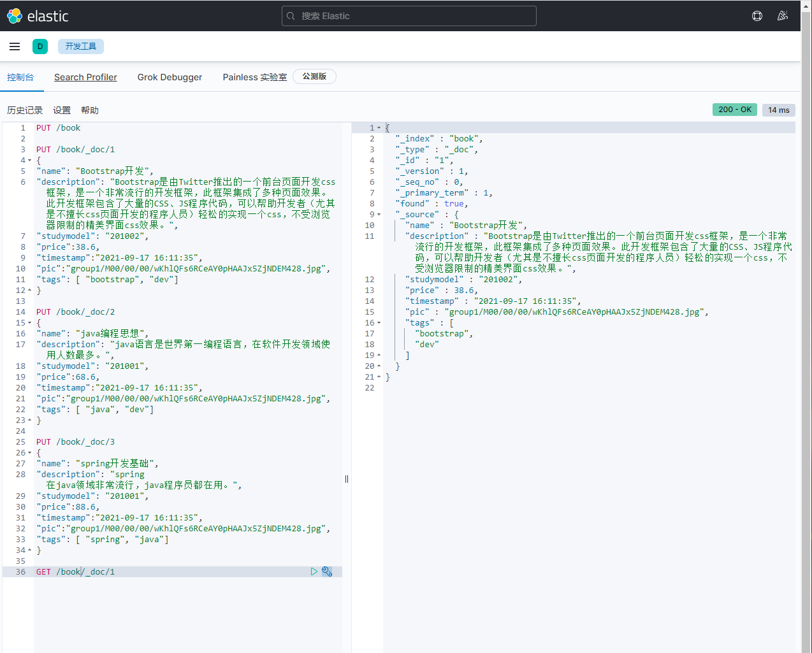
Task: Collapse the tags array at response line 16
Action: (x=379, y=323)
